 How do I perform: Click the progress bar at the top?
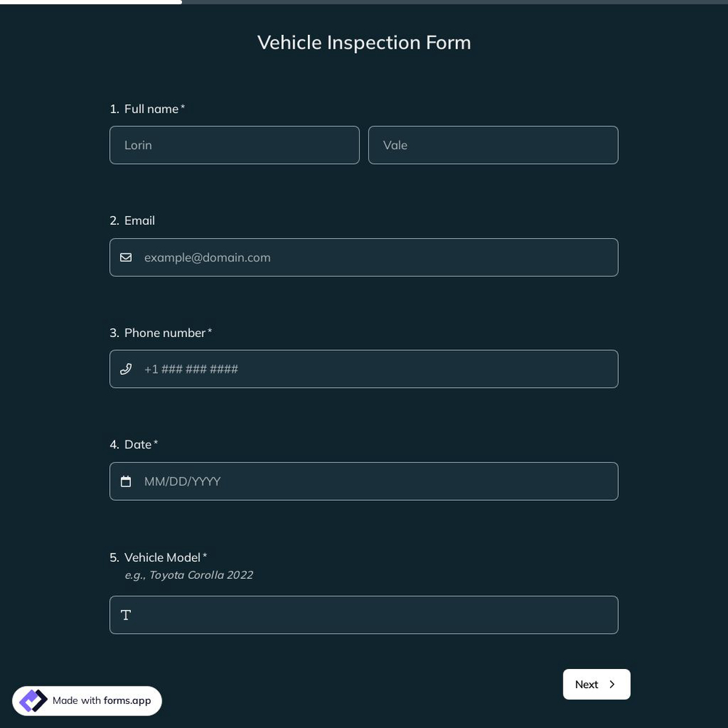tap(91, 3)
